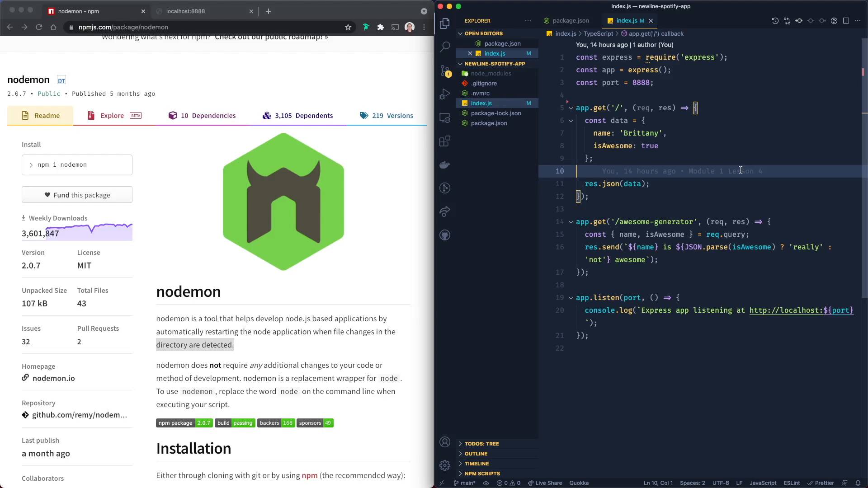Fold the awesome-generator route at line 14
Screen dimensions: 868x488
point(571,222)
